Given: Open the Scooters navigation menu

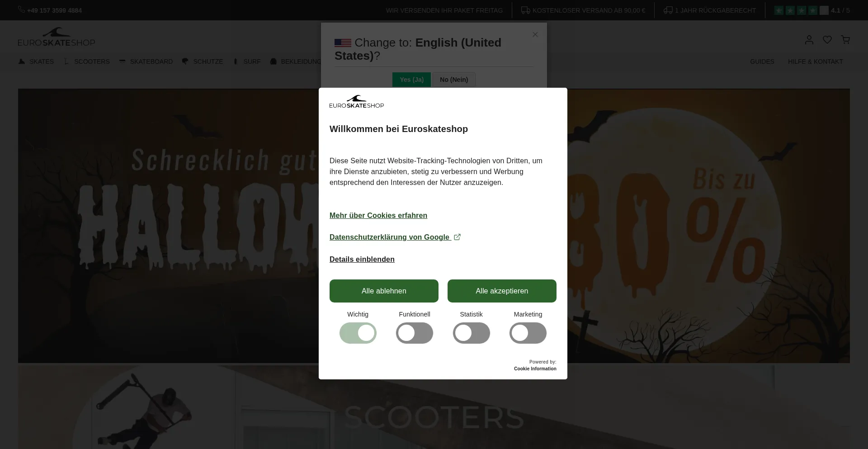Looking at the screenshot, I should (87, 61).
